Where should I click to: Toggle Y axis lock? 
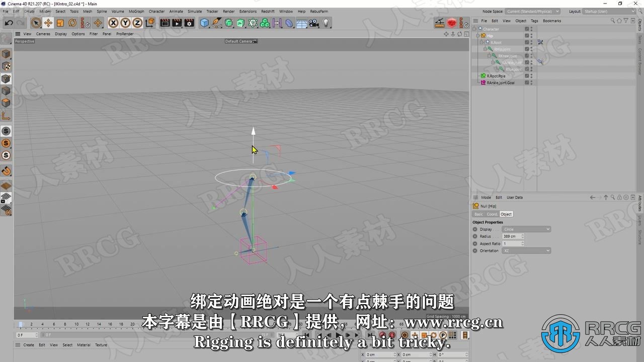[125, 23]
